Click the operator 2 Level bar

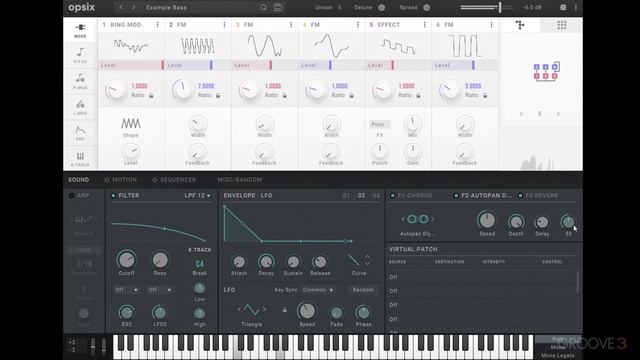tap(198, 65)
